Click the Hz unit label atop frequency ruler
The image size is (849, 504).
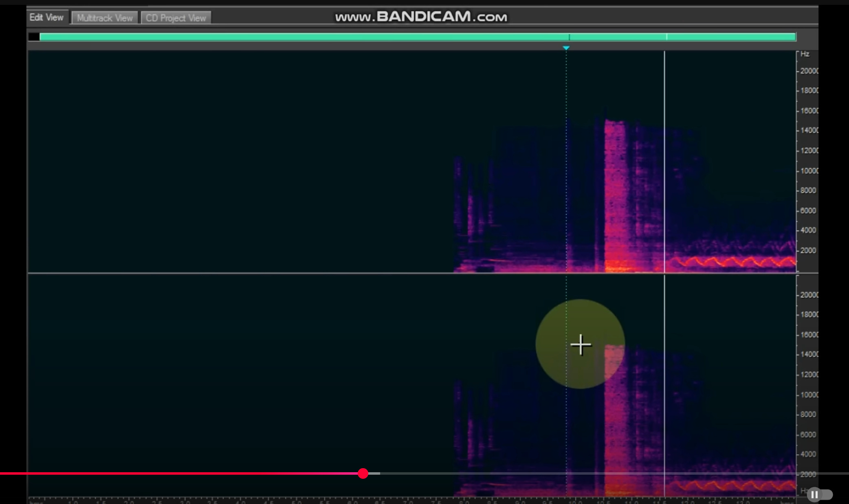[805, 54]
